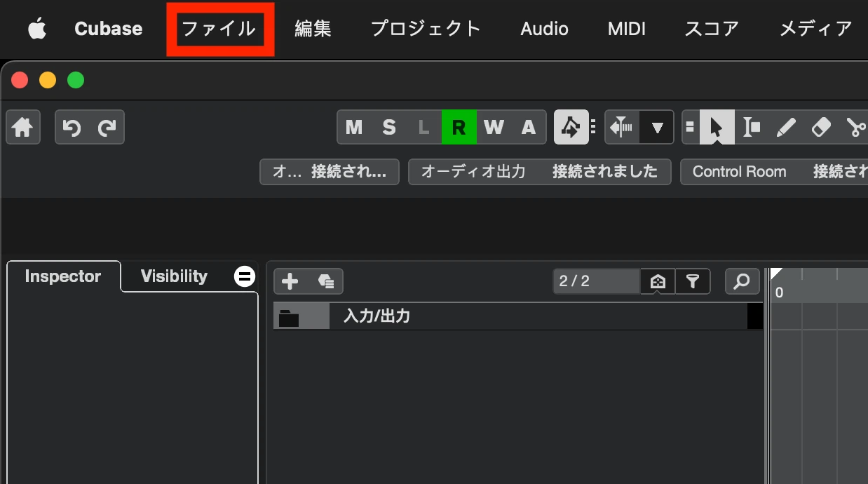Toggle the auto-scroll icon
868x484 pixels.
(x=622, y=127)
